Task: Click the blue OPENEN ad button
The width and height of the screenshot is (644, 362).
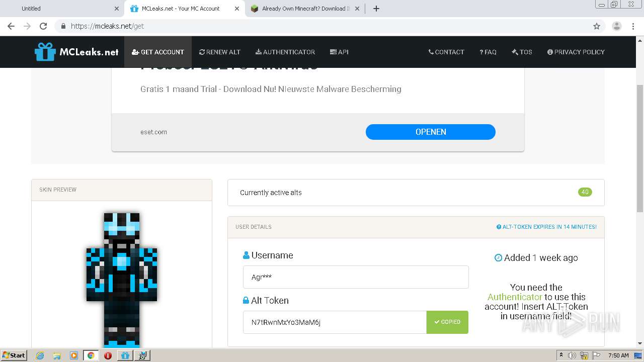Action: coord(431,132)
